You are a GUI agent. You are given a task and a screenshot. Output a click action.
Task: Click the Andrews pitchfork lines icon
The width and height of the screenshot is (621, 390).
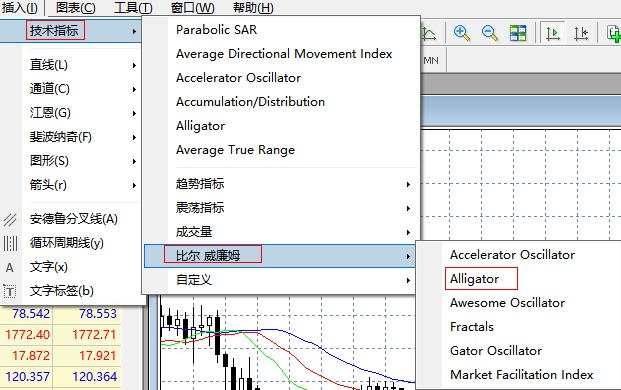(10, 219)
